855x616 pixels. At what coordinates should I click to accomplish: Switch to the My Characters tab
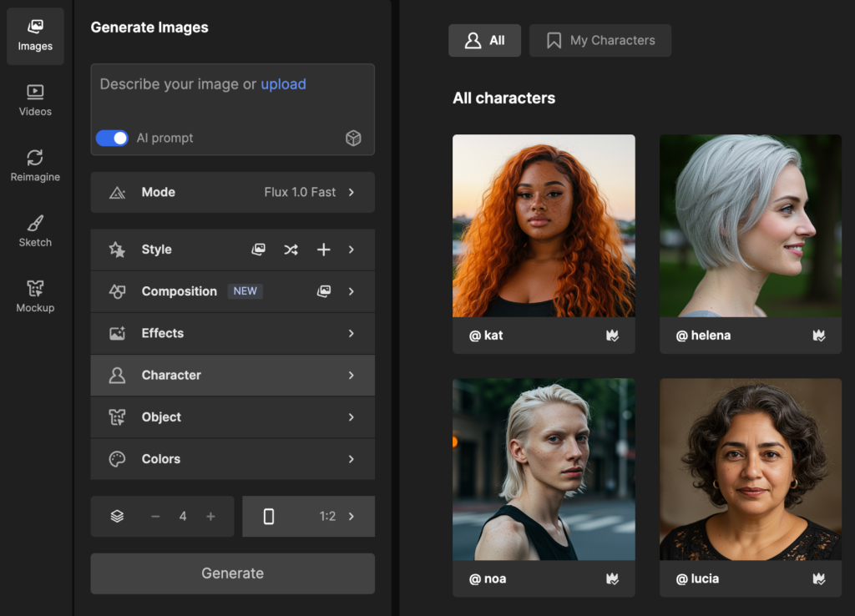tap(600, 40)
